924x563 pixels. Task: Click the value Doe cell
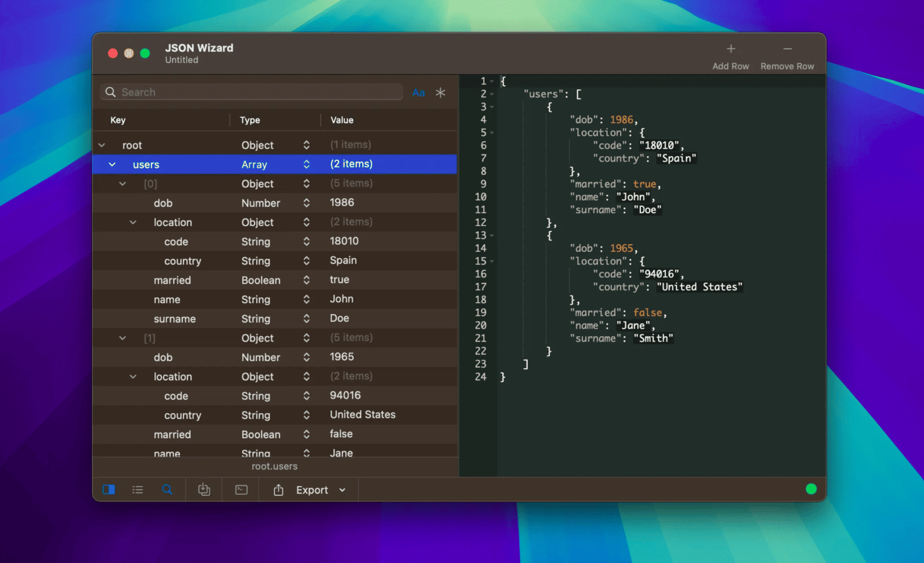coord(339,318)
